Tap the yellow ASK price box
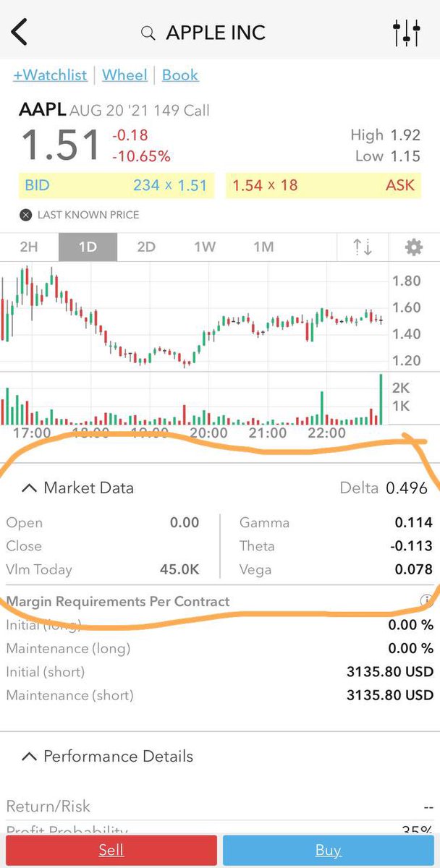 (323, 185)
